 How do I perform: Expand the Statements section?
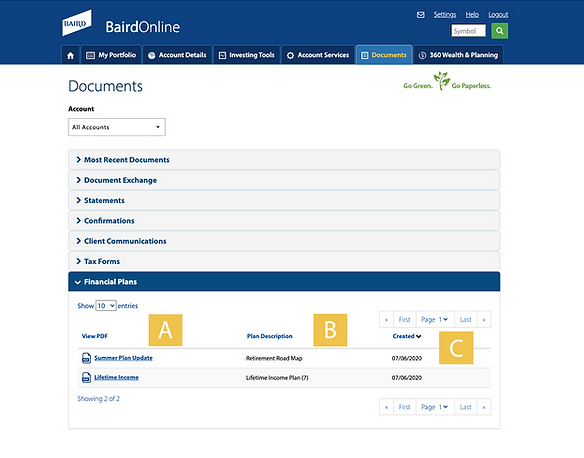[284, 200]
